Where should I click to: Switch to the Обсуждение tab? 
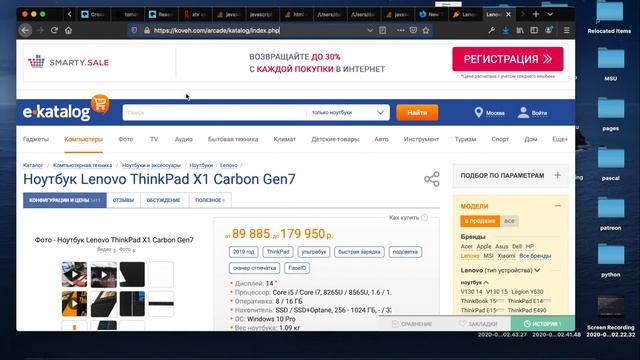click(x=163, y=200)
